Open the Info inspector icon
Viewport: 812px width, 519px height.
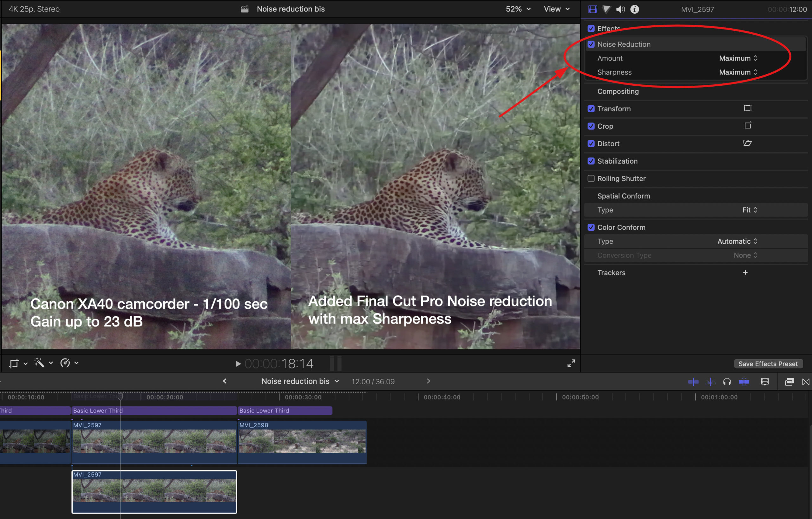[x=634, y=9]
